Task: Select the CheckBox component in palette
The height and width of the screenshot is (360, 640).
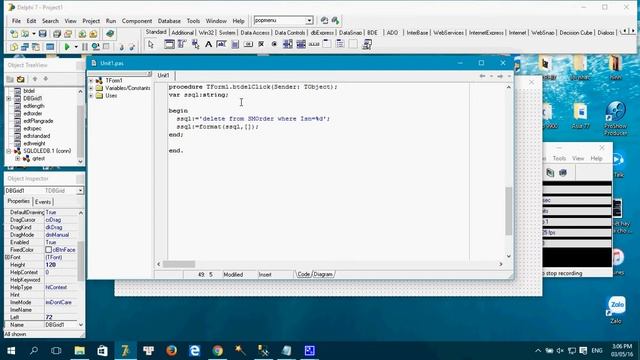Action: point(261,44)
